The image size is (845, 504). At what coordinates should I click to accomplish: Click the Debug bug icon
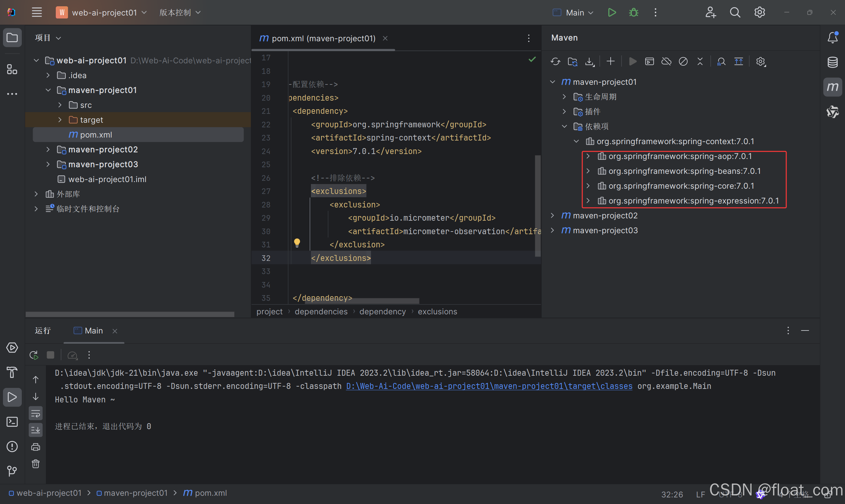click(633, 13)
